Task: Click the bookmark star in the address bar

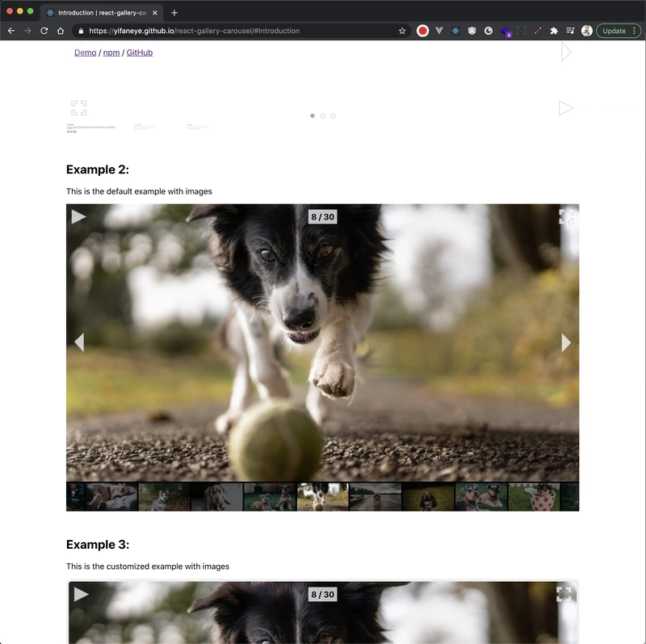Action: (401, 30)
